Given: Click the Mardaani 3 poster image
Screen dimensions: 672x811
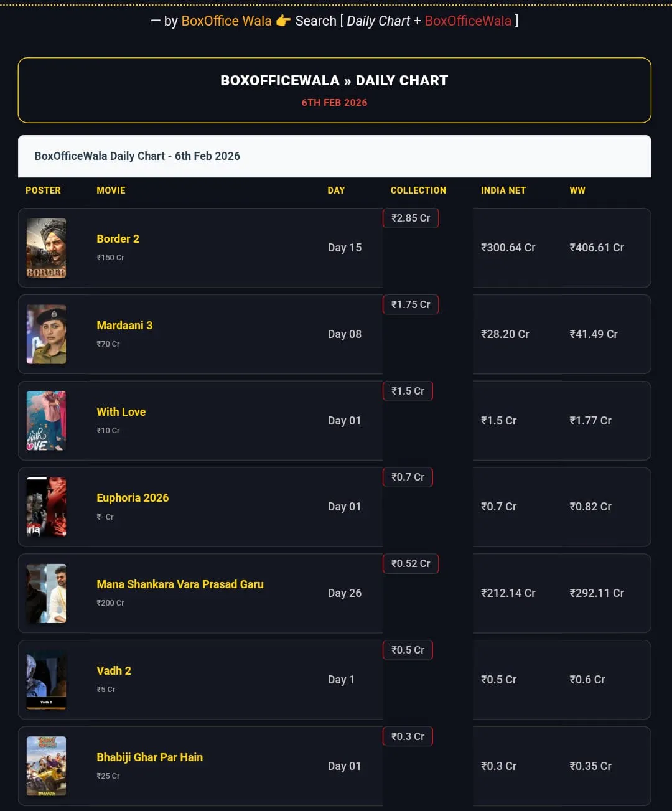Looking at the screenshot, I should [x=46, y=334].
